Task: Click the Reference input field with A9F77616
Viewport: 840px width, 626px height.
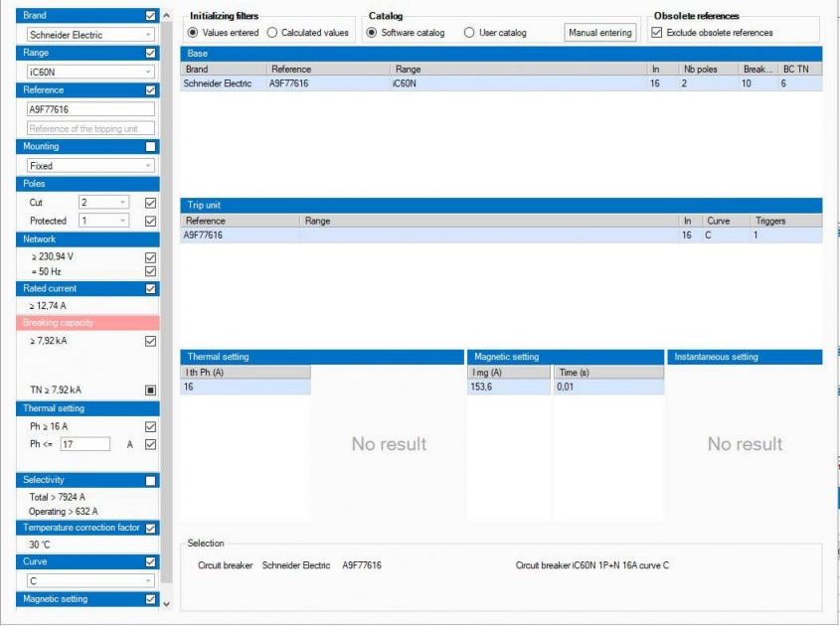Action: click(x=91, y=109)
